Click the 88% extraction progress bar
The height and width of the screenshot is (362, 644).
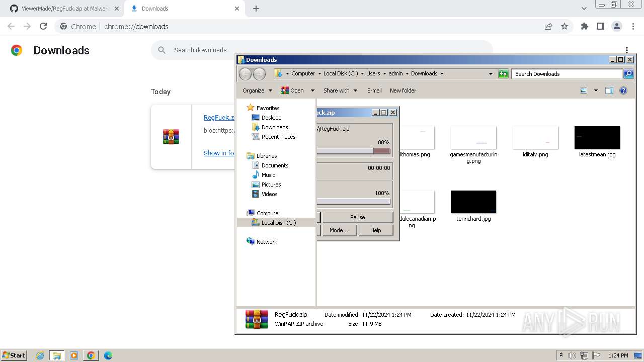click(353, 151)
